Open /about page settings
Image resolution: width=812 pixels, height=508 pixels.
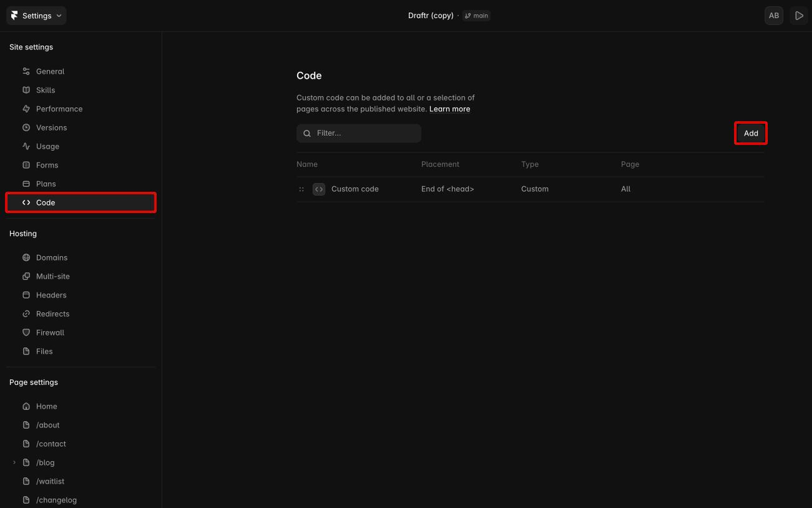point(81,425)
